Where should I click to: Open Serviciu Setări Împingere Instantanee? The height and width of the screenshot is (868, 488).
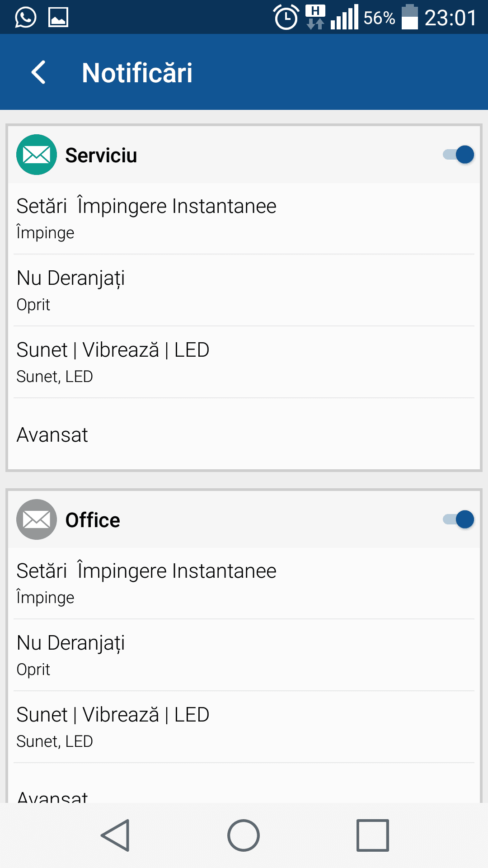[244, 218]
